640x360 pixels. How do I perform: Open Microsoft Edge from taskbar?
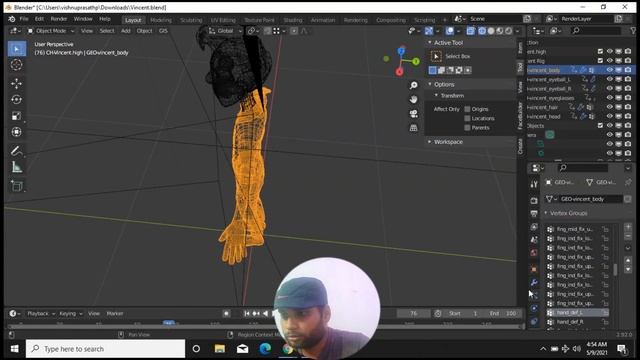tap(265, 349)
